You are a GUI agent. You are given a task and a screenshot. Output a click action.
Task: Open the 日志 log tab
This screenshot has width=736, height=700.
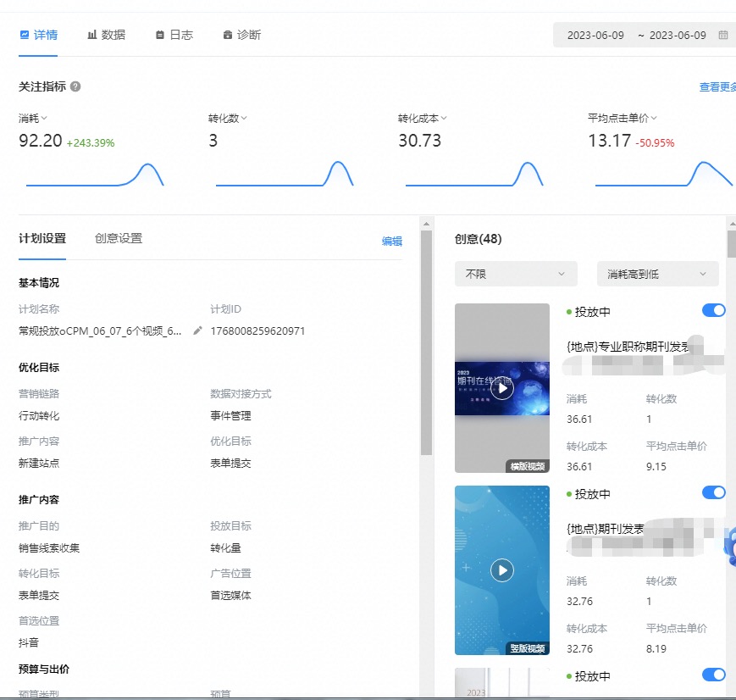(174, 35)
